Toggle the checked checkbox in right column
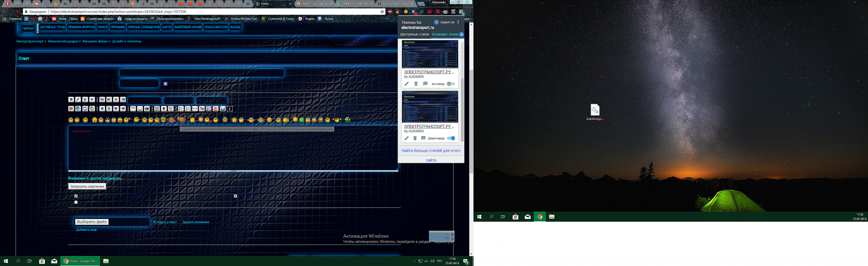 point(236,196)
